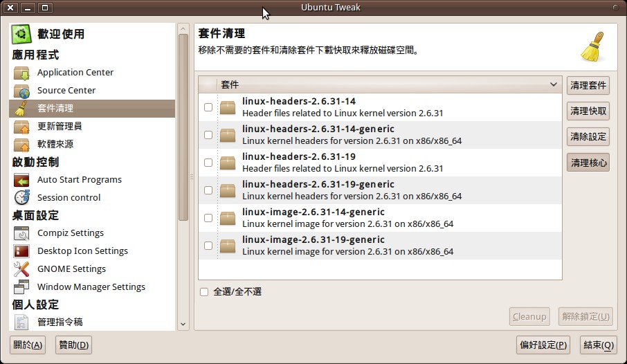Click the Desktop Icon Settings icon
The height and width of the screenshot is (364, 627).
point(21,251)
